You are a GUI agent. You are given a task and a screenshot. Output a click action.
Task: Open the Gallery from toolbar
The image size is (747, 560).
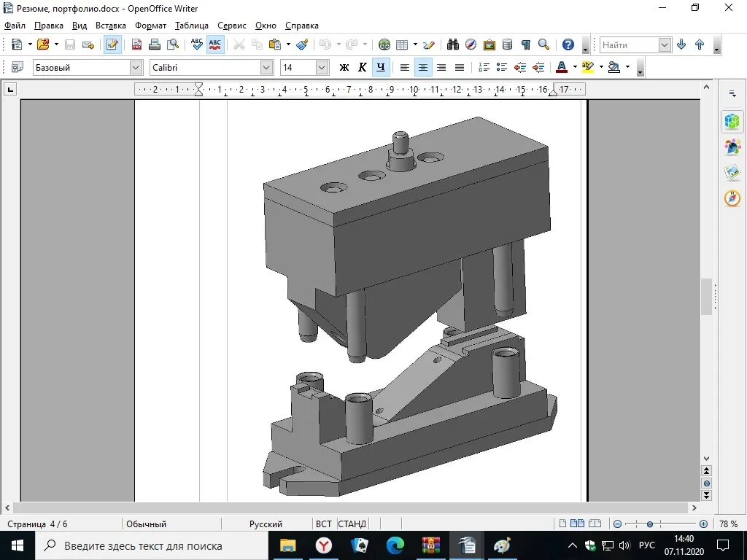489,44
